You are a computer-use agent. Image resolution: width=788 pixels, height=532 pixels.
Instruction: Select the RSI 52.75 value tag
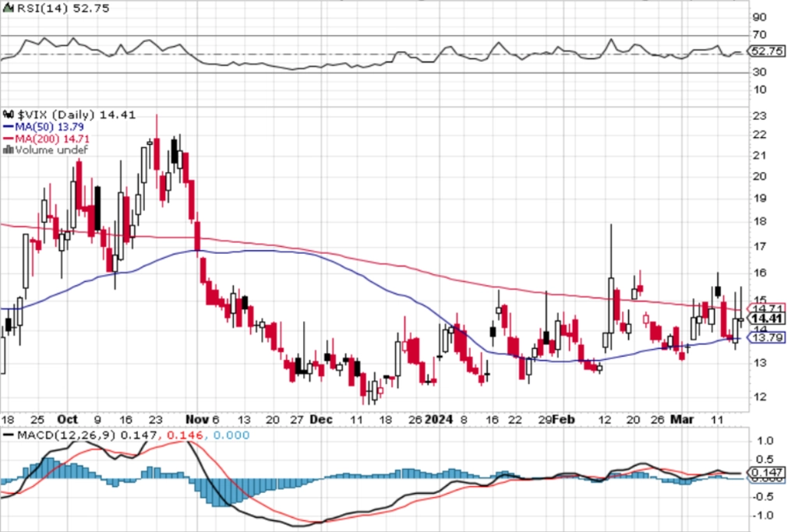tap(766, 51)
